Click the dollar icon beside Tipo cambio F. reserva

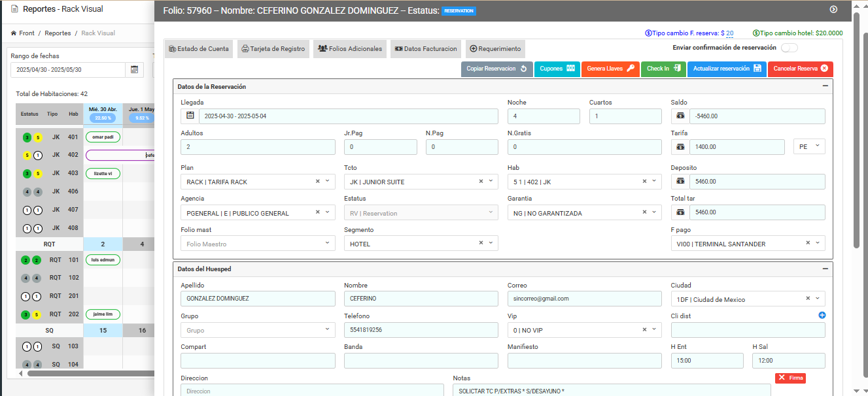(648, 33)
